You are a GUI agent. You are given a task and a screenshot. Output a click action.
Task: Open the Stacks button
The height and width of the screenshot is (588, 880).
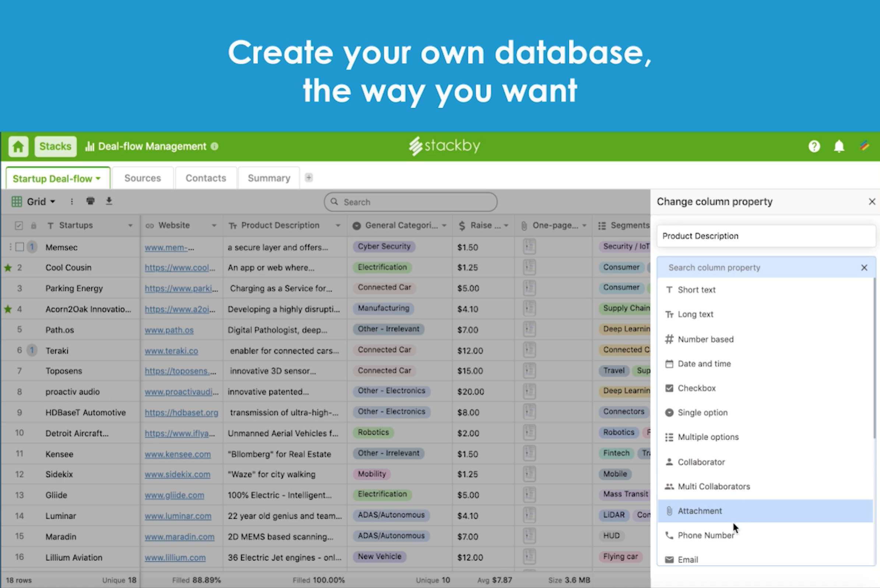tap(56, 146)
